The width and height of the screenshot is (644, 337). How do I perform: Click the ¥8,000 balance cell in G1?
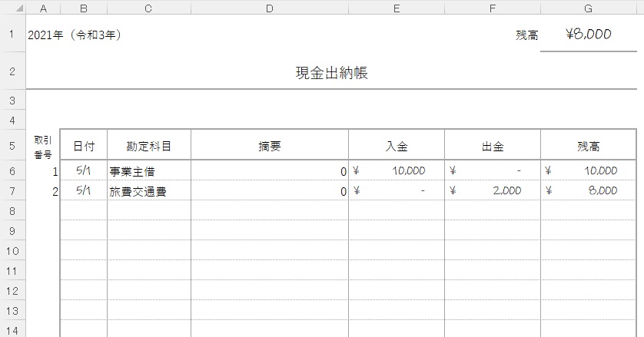tap(589, 34)
